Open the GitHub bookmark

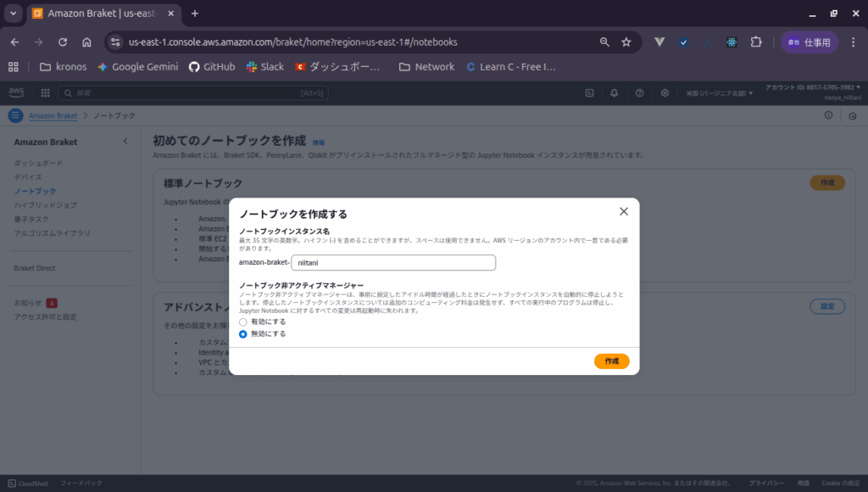[212, 67]
